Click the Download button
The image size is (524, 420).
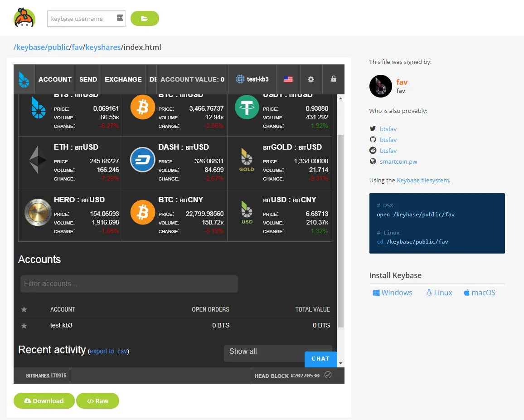coord(44,400)
